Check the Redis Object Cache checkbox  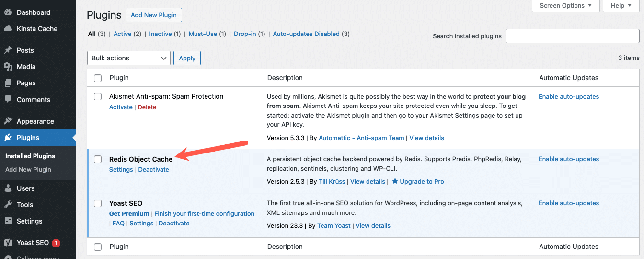[98, 159]
